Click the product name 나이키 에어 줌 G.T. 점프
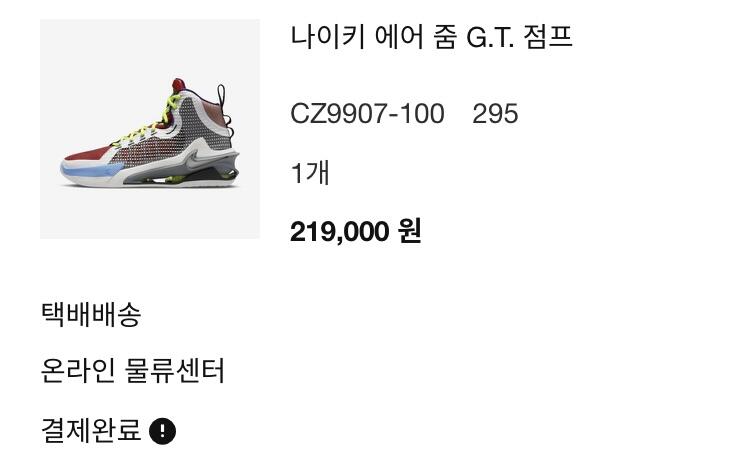 (x=431, y=37)
